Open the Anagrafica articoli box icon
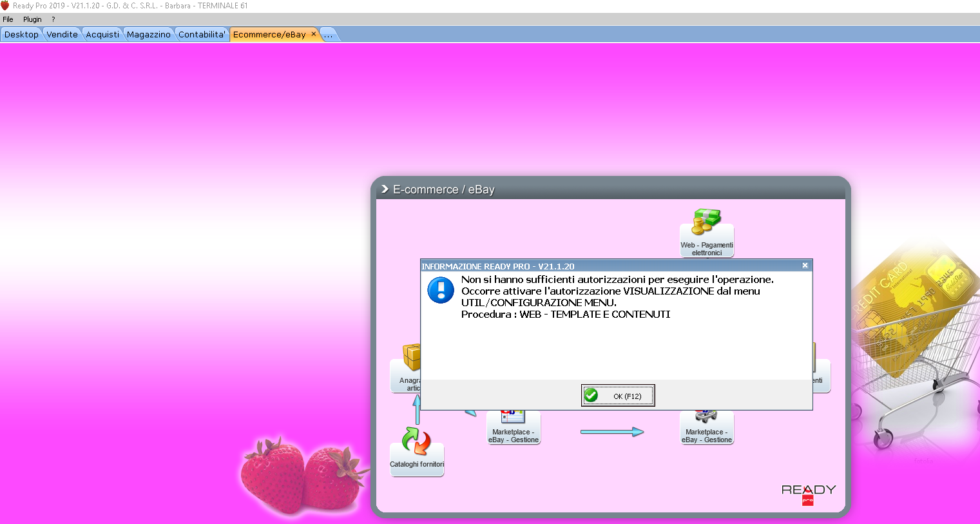The image size is (980, 524). pyautogui.click(x=405, y=368)
